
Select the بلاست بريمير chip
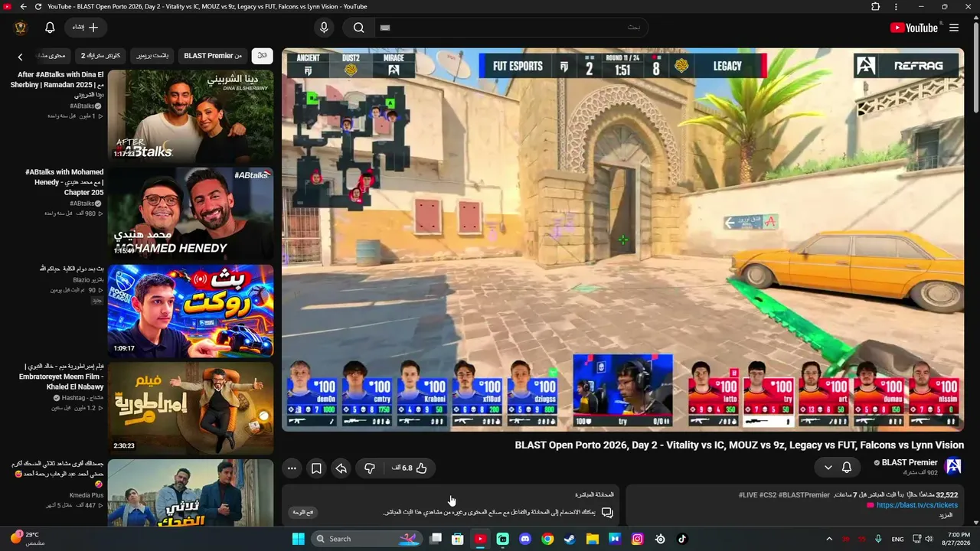152,56
